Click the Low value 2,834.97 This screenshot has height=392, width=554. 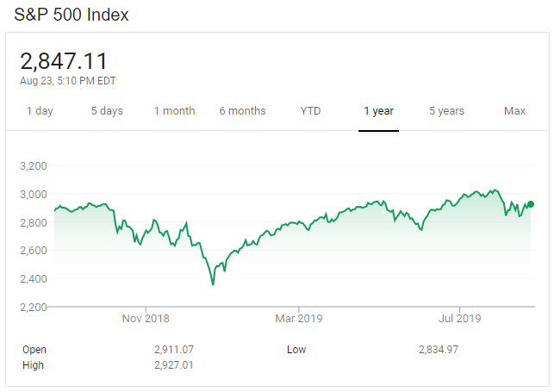[x=439, y=350]
